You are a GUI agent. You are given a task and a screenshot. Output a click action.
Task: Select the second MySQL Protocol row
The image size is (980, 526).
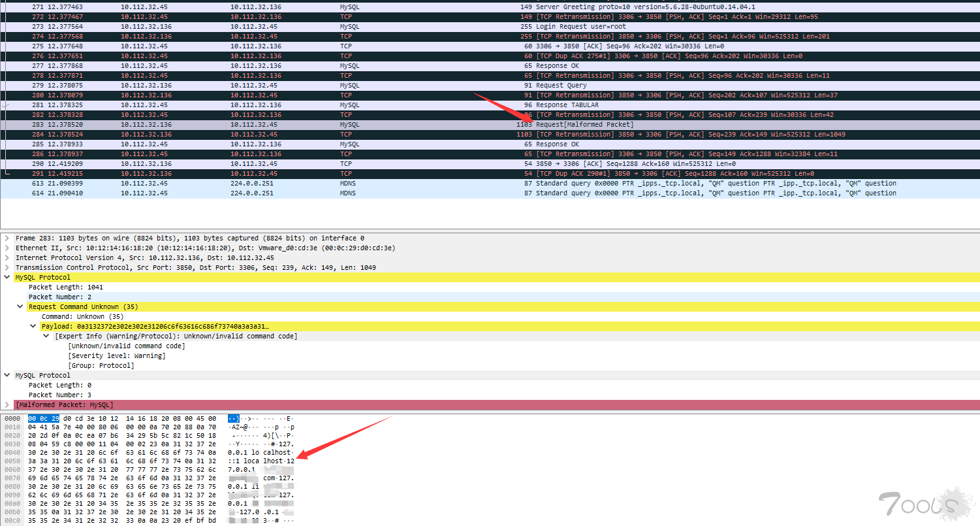[x=490, y=376]
